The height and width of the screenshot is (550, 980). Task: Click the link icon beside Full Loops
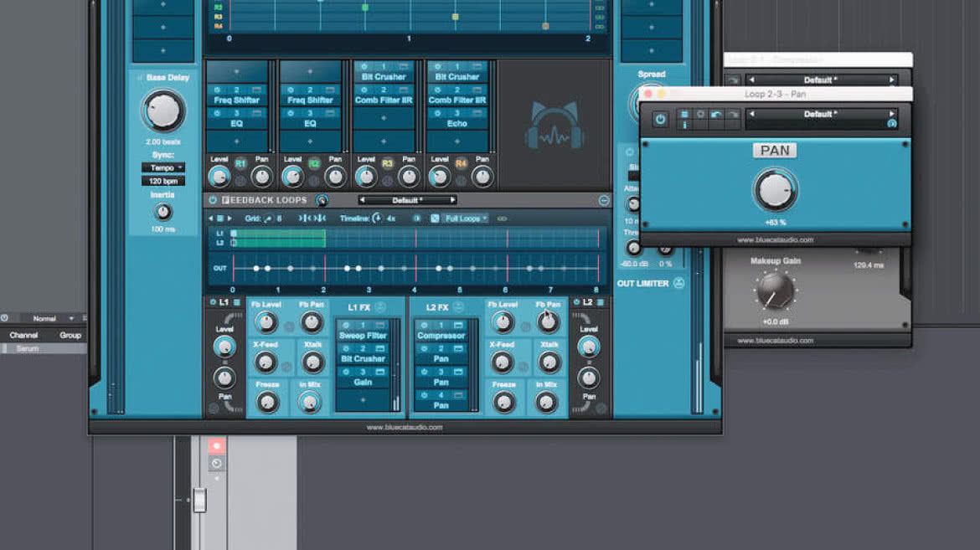tap(501, 218)
